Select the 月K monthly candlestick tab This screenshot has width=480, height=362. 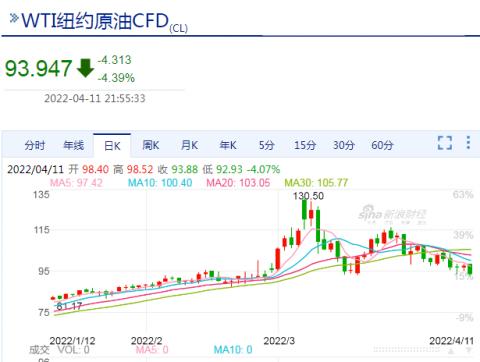[x=189, y=145]
